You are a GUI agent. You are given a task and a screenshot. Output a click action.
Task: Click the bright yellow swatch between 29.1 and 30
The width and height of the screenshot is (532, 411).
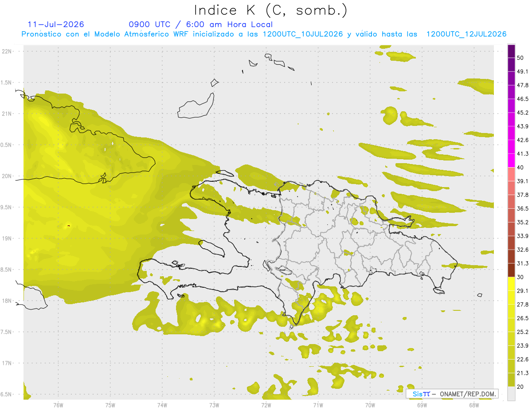512,284
